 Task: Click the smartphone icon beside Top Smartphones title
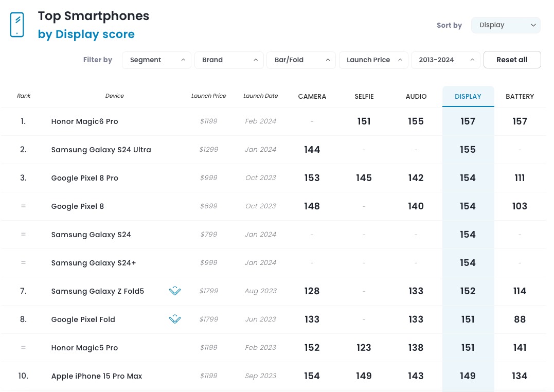pos(17,25)
